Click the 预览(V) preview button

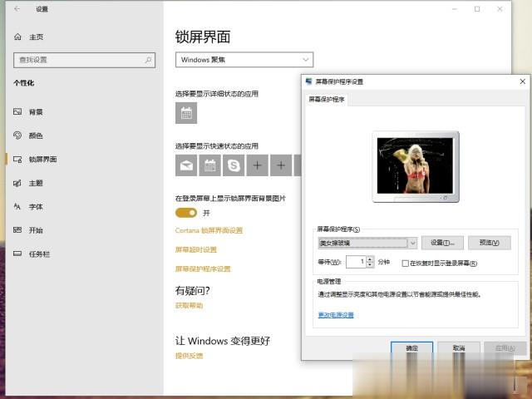pyautogui.click(x=490, y=243)
